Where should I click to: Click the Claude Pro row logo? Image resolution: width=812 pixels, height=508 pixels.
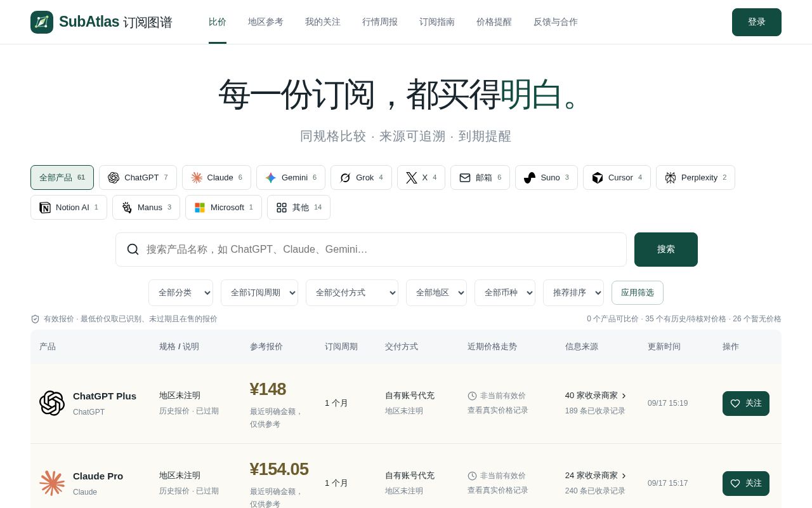52,483
